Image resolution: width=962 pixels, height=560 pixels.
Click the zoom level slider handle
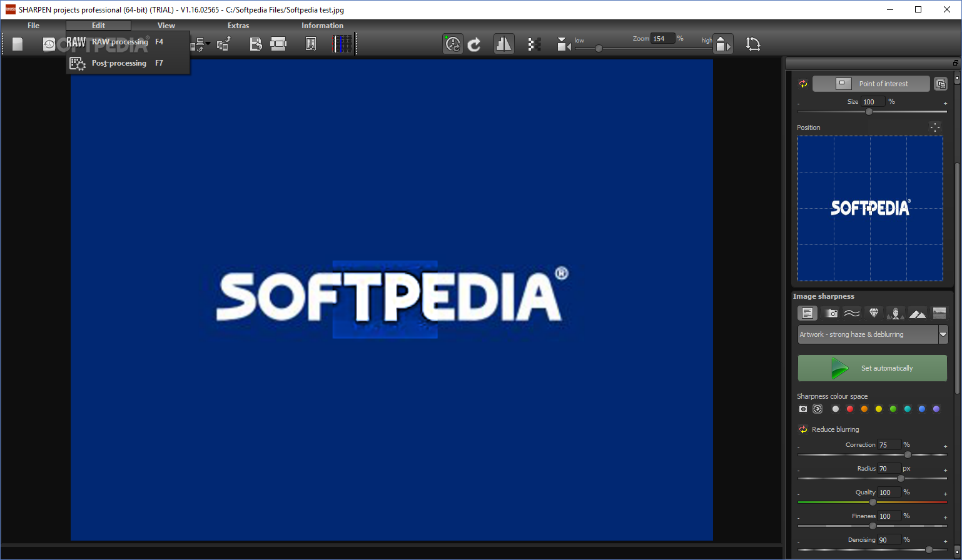point(599,48)
